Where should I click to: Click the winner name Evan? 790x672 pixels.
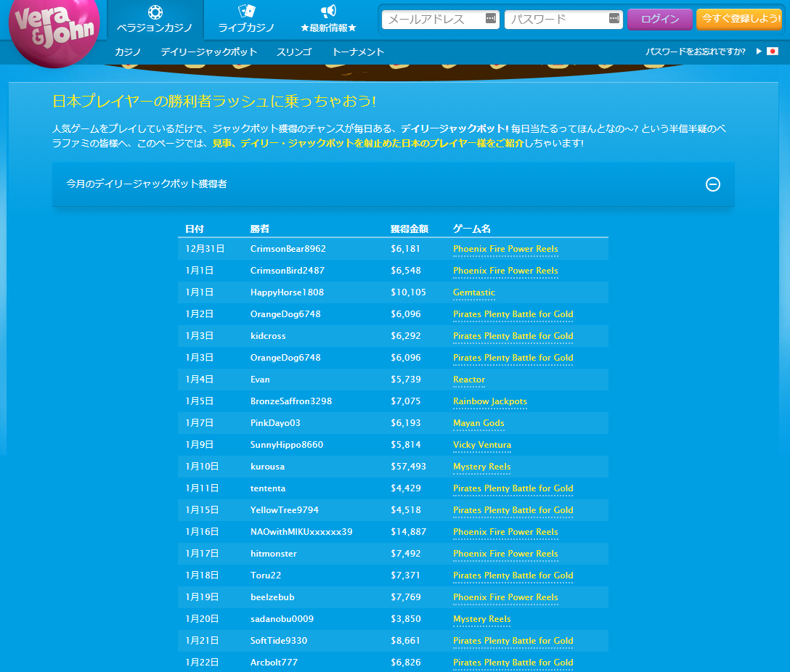click(x=260, y=380)
